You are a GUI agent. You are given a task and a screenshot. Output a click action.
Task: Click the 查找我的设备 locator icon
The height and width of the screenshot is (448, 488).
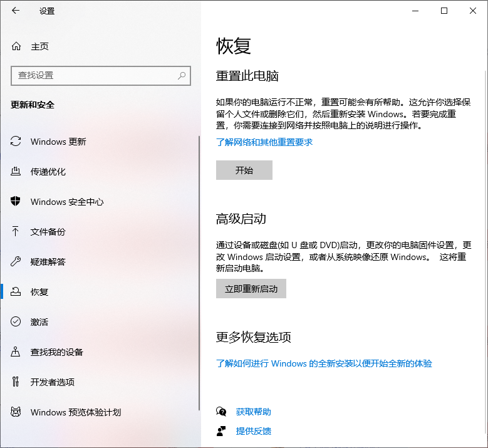click(x=16, y=352)
